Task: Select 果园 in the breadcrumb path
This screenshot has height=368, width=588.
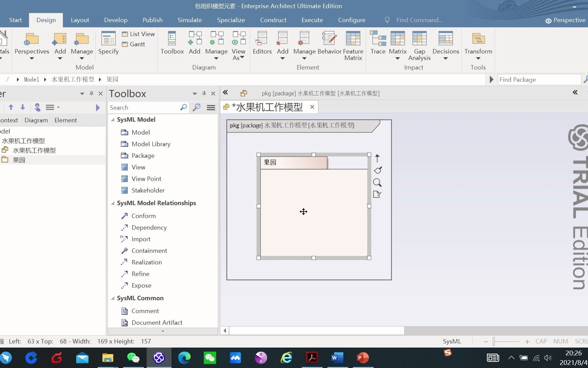Action: point(112,79)
